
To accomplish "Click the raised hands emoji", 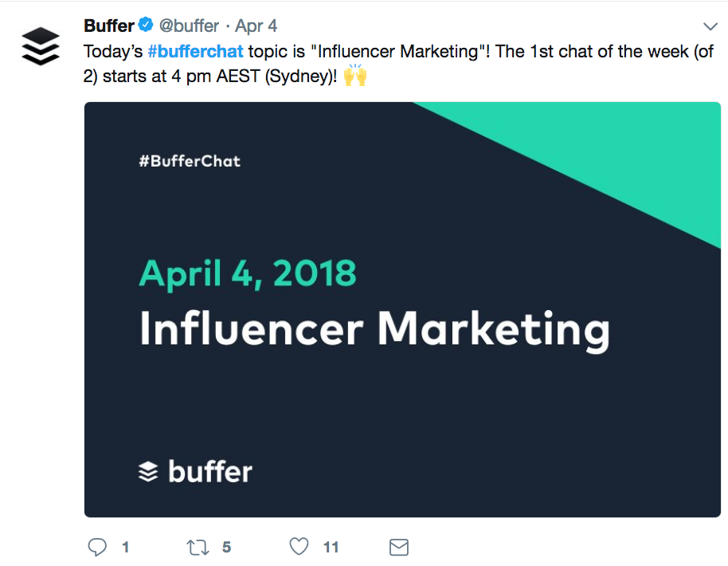I will point(354,77).
